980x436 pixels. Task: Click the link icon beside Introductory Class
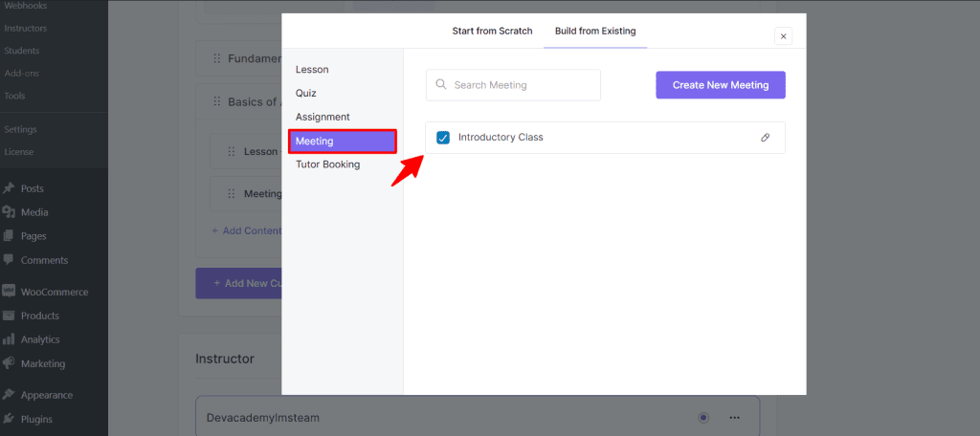(x=765, y=138)
